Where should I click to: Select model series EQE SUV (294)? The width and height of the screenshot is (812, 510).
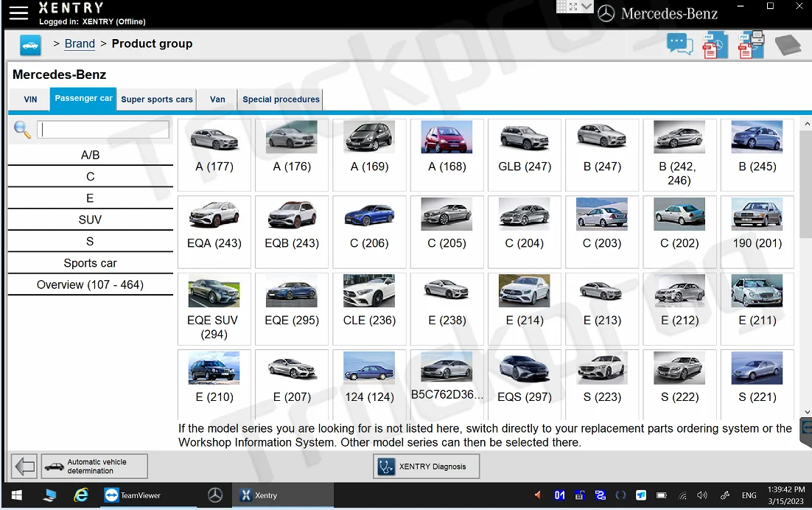[214, 309]
